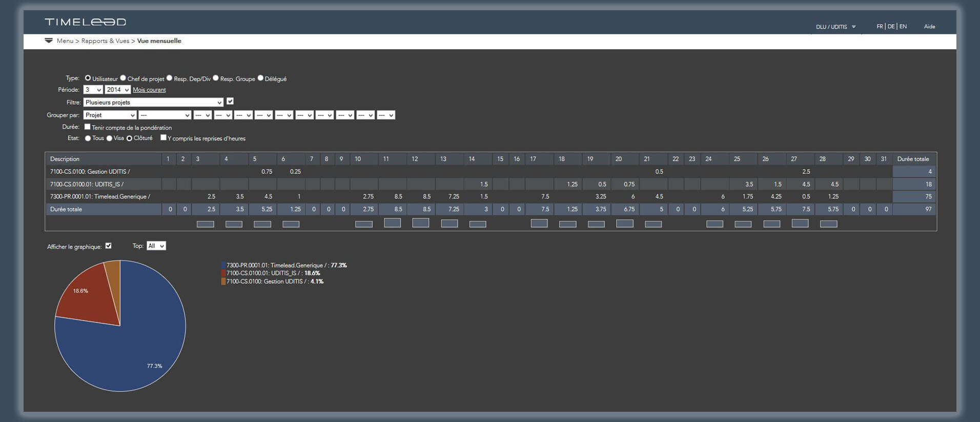Screen dimensions: 980x422
Task: Select the Resp. Groupe radio button
Action: [216, 78]
